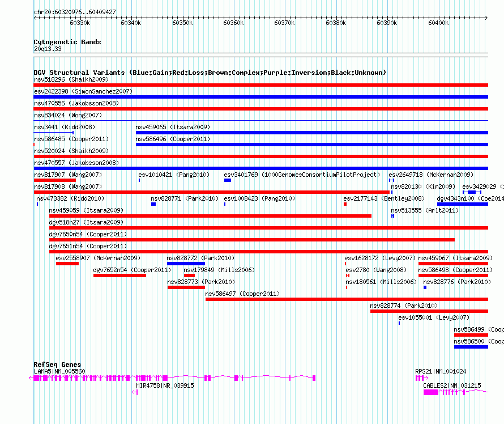Viewport: 504px width, 424px height.
Task: Click dgv518n27 (Itsara2009) label
Action: click(x=86, y=222)
